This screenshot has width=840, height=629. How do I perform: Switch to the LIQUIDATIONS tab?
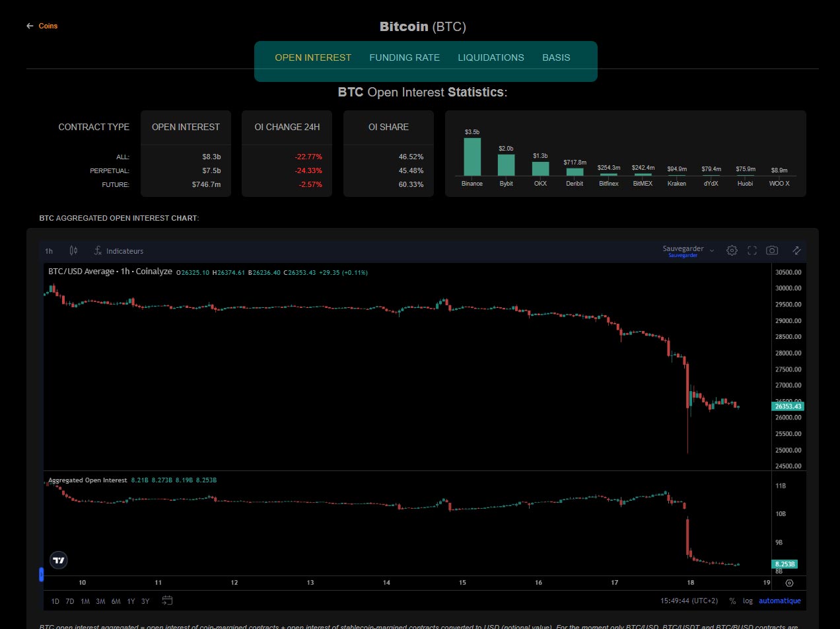pyautogui.click(x=491, y=57)
